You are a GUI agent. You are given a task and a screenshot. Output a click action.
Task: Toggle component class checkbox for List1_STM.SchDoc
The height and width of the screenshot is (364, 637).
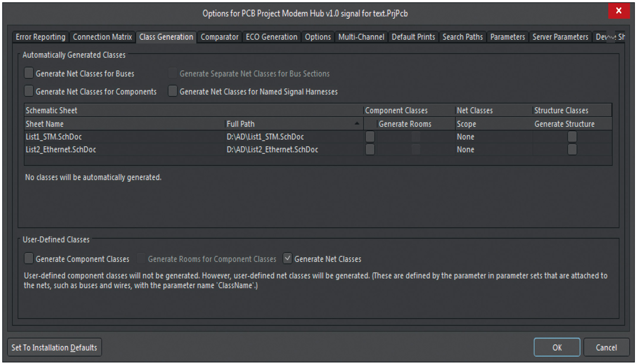(x=370, y=137)
